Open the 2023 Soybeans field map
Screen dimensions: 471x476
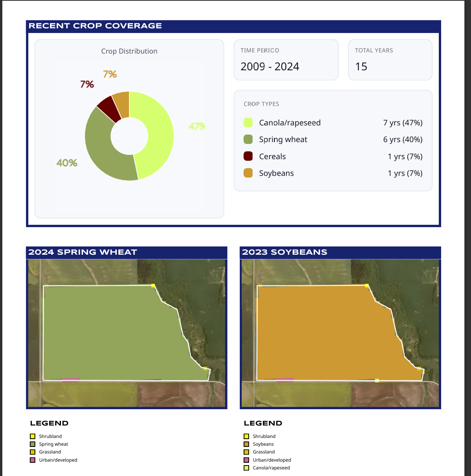coord(340,333)
